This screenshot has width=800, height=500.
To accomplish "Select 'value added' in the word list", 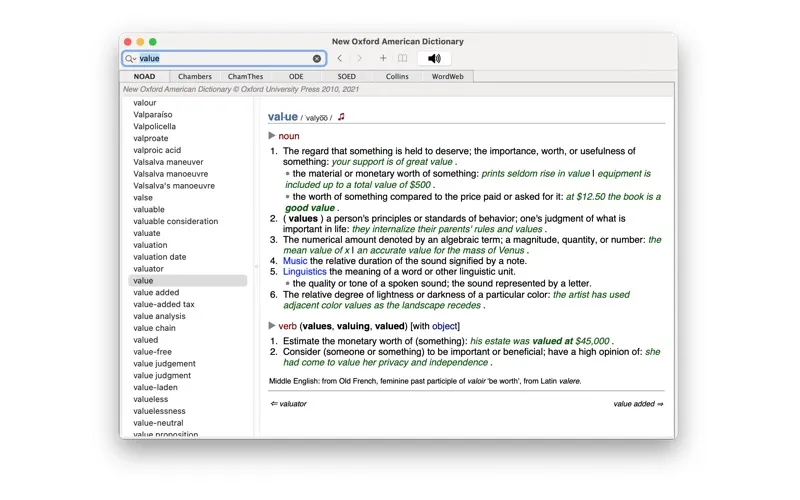I will pos(156,292).
